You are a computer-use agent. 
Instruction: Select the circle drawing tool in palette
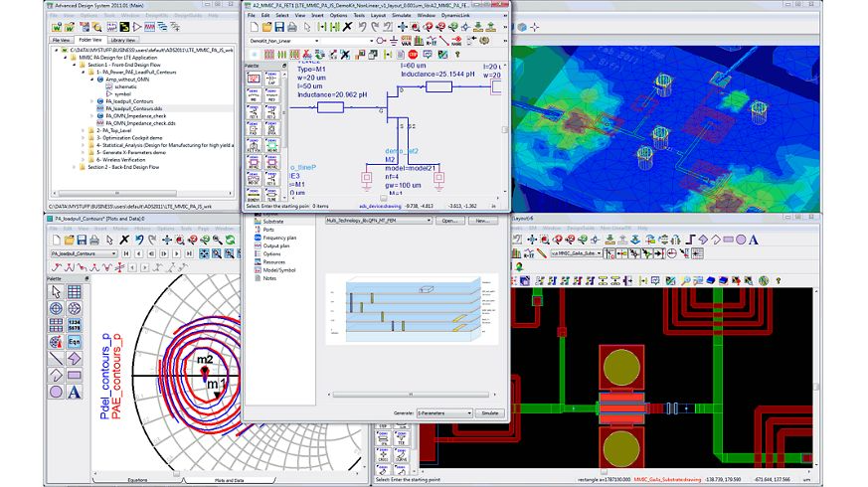[x=57, y=392]
